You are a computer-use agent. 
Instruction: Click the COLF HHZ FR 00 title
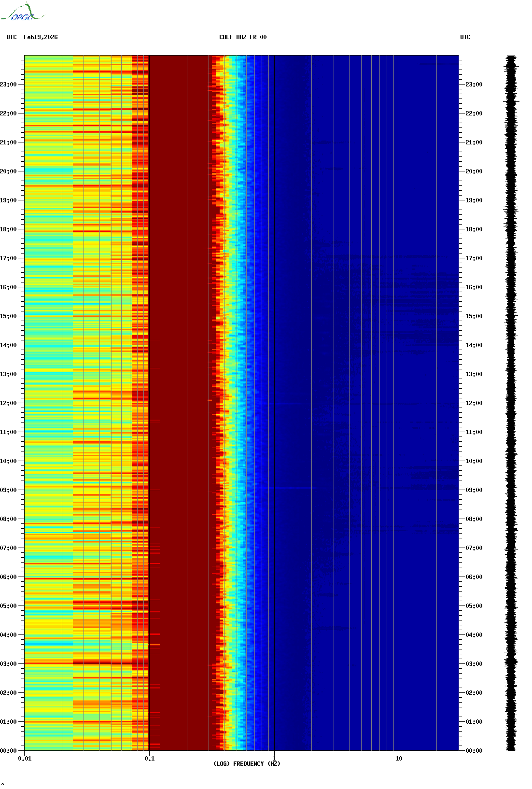point(243,37)
